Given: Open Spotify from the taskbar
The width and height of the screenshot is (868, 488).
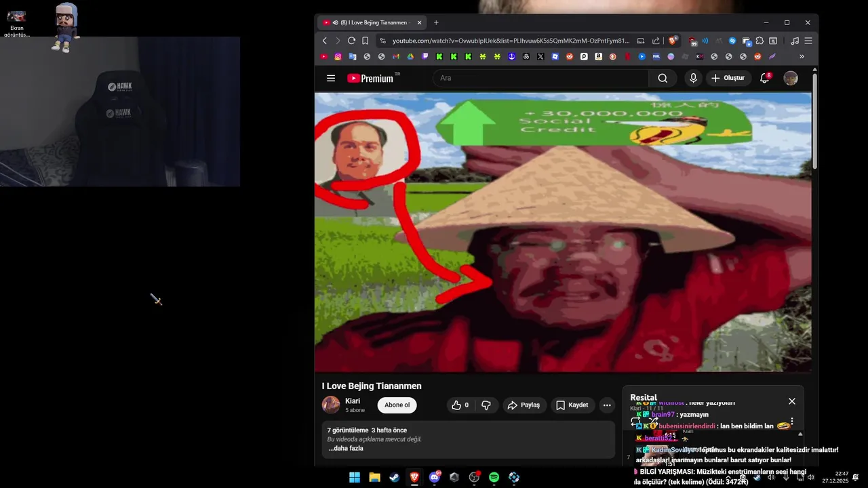Looking at the screenshot, I should (494, 478).
